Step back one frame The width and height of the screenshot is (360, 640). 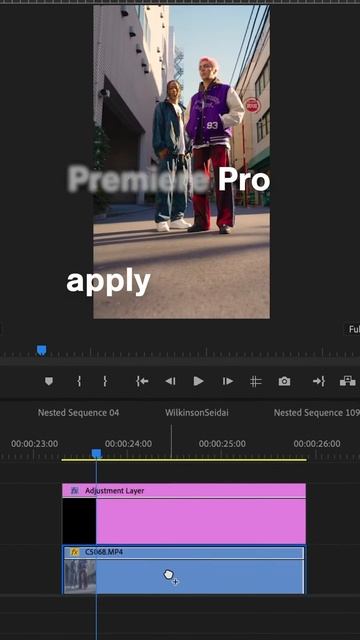[x=170, y=381]
